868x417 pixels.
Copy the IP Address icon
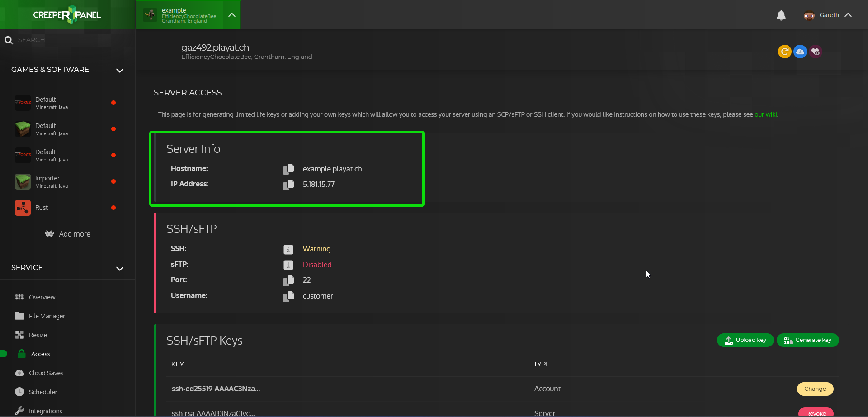pyautogui.click(x=288, y=185)
